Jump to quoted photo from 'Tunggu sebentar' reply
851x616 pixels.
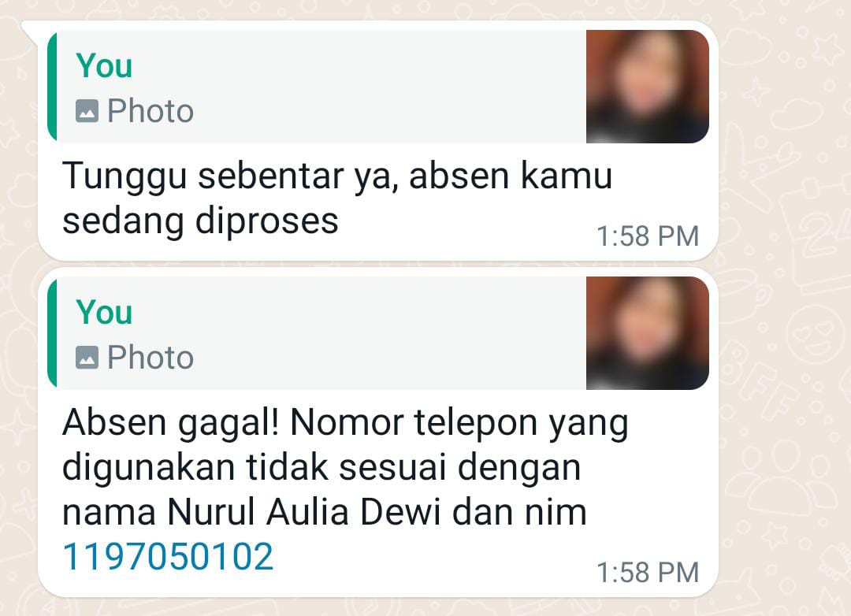(x=378, y=87)
